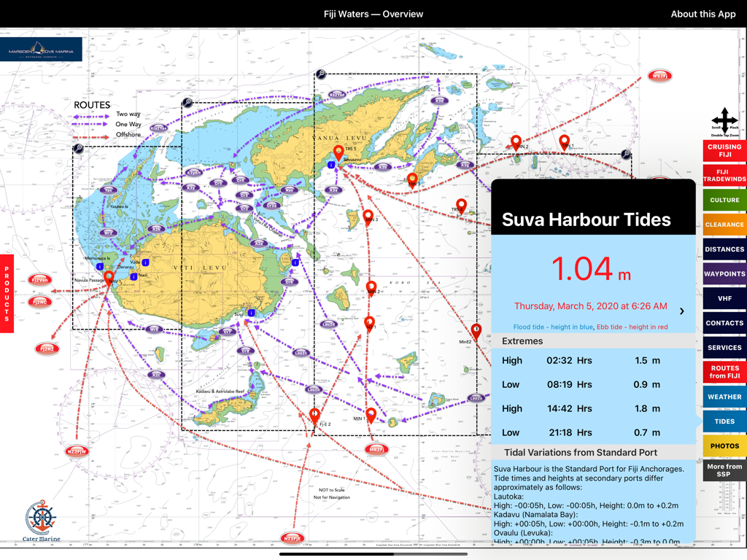Image resolution: width=747 pixels, height=560 pixels.
Task: Click the FJ2Van route badge near Navula Passage
Action: tap(39, 278)
